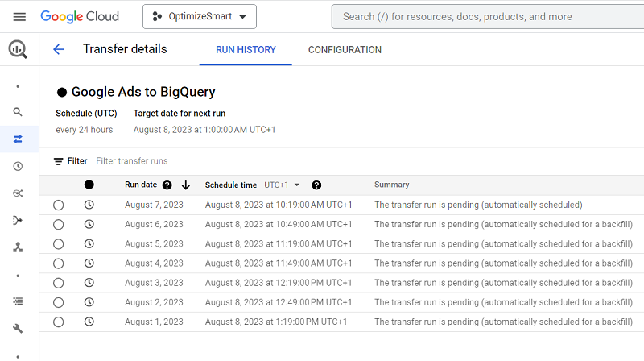Click summary 'pending (automatically scheduled)' for August 7

click(x=478, y=205)
